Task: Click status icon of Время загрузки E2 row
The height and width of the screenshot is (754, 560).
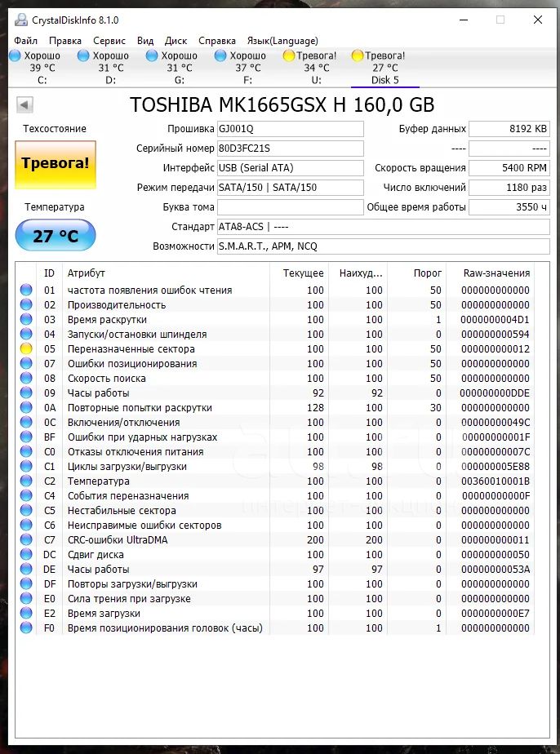Action: pos(26,613)
